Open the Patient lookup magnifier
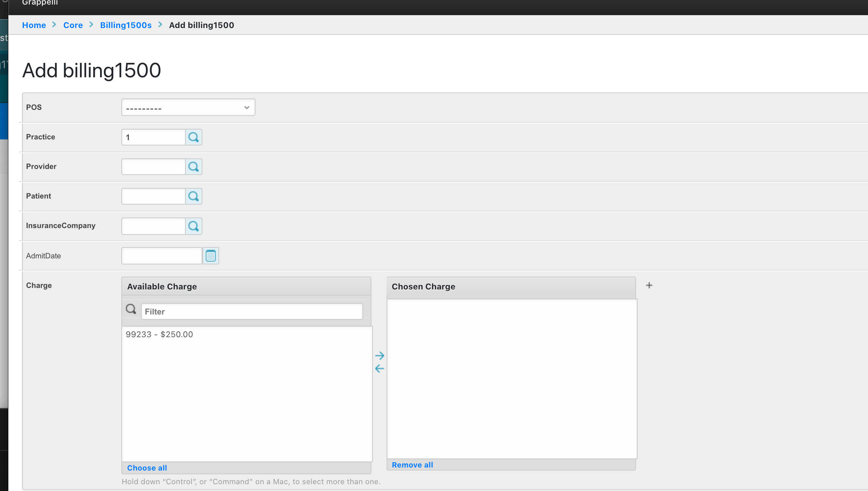Image resolution: width=868 pixels, height=491 pixels. (193, 196)
